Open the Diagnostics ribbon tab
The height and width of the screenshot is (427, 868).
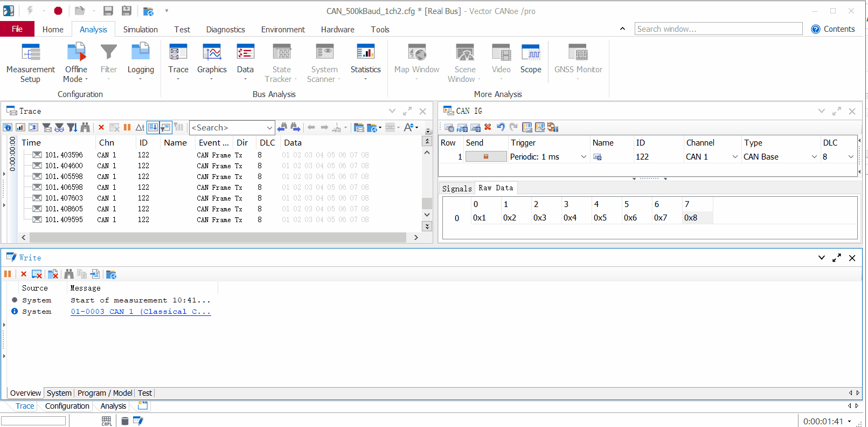pyautogui.click(x=226, y=30)
